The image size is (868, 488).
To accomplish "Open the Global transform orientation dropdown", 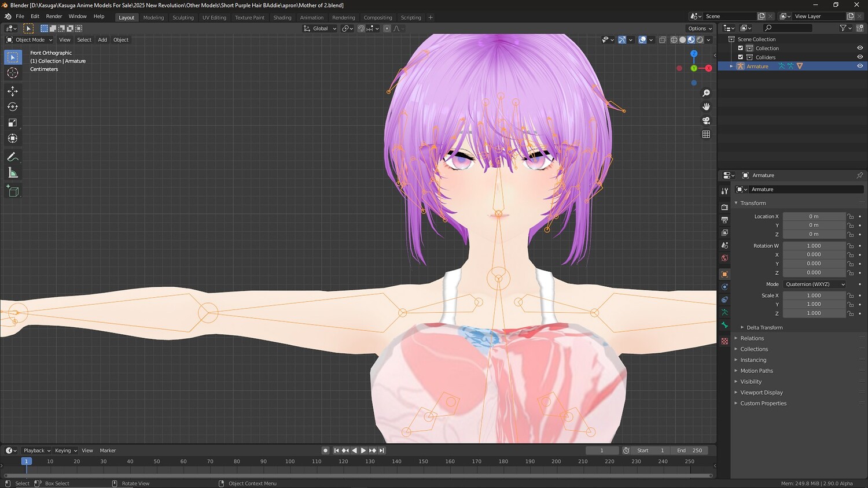I will tap(320, 28).
